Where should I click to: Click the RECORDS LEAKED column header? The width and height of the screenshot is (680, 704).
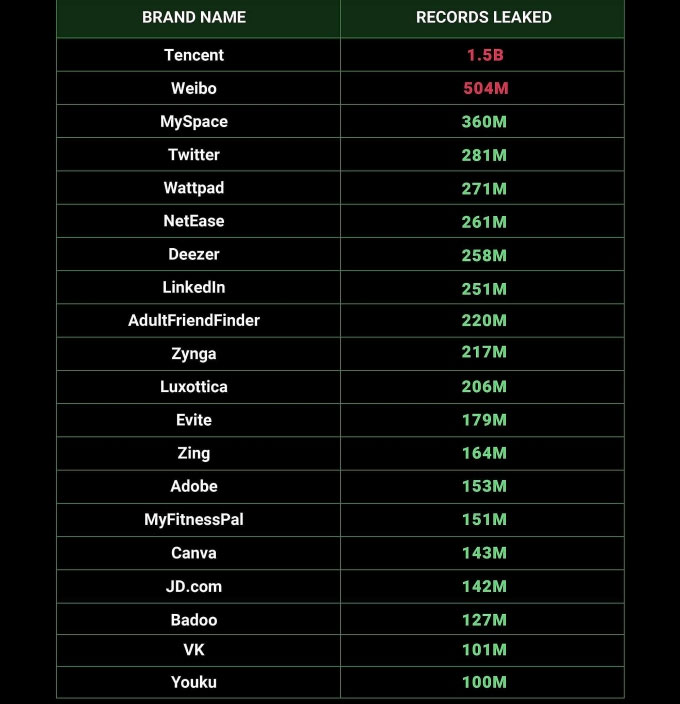point(484,17)
